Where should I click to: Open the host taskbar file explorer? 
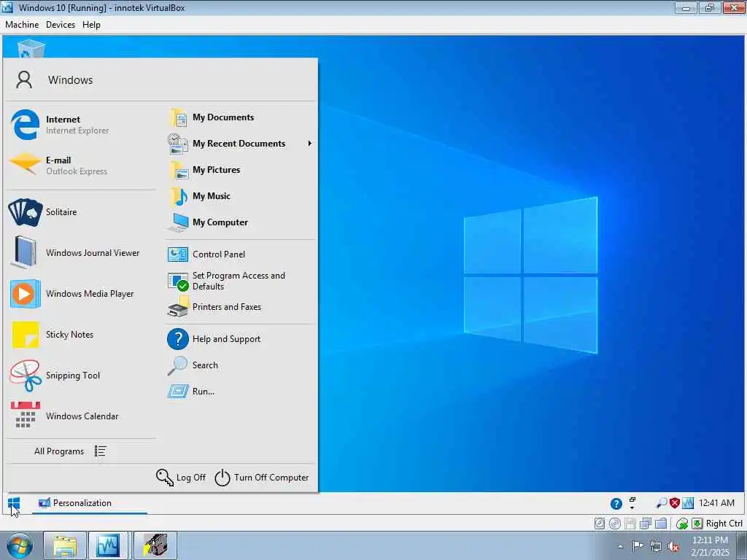point(65,545)
